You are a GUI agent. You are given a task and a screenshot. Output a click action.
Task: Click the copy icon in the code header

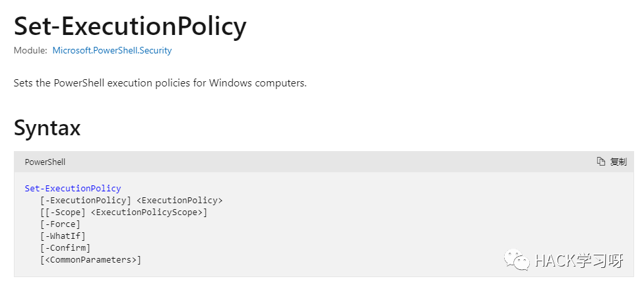pos(601,162)
